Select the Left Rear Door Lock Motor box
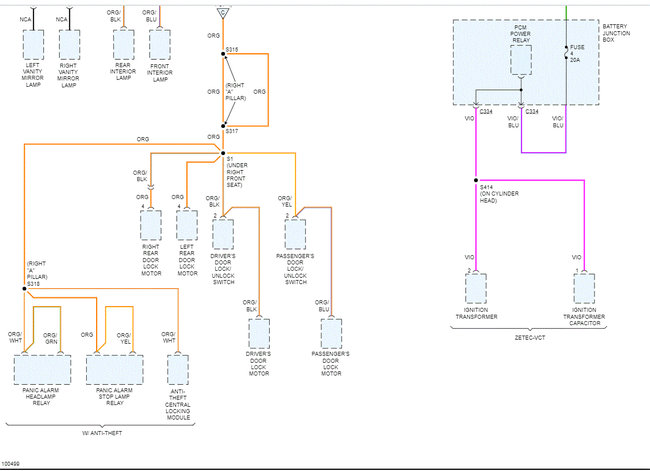 coord(187,225)
